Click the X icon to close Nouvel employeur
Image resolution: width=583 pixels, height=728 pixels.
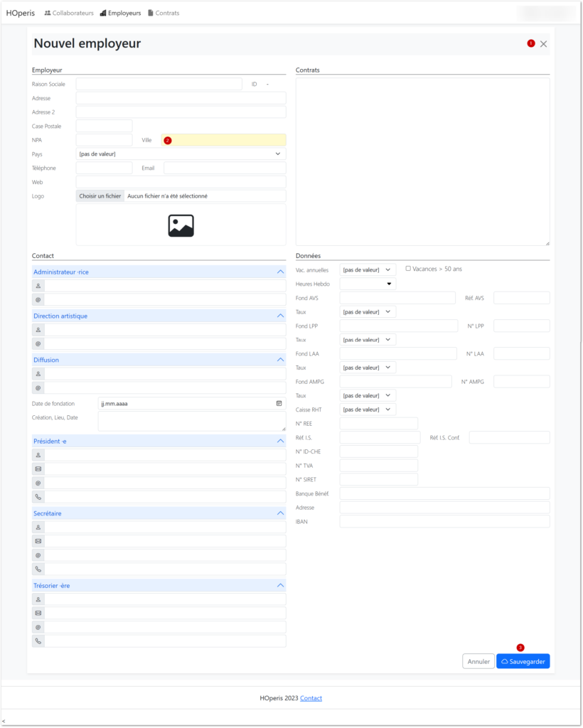coord(543,44)
